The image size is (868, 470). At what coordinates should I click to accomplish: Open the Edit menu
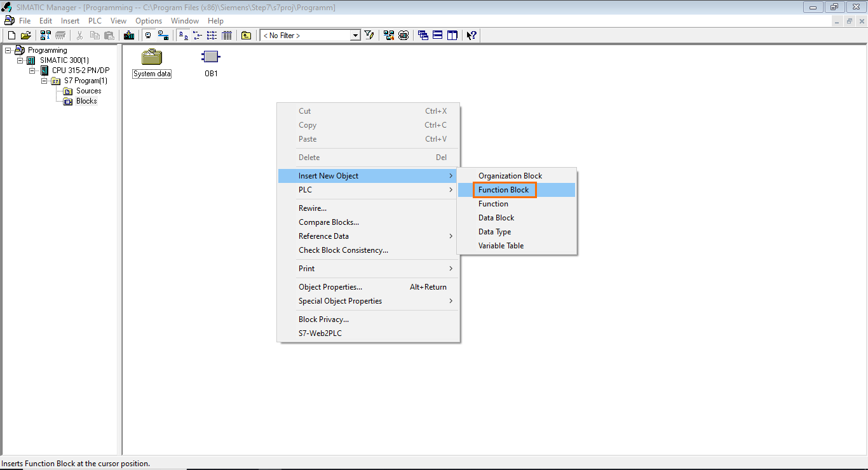[46, 21]
